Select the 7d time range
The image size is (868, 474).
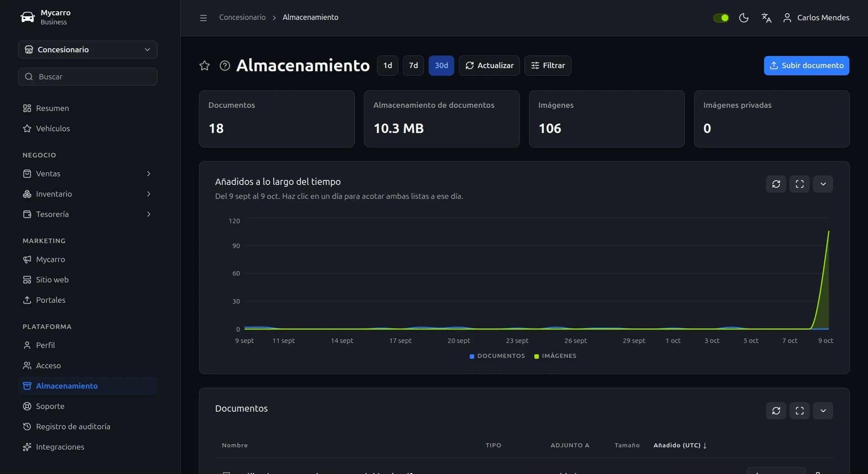pyautogui.click(x=413, y=66)
